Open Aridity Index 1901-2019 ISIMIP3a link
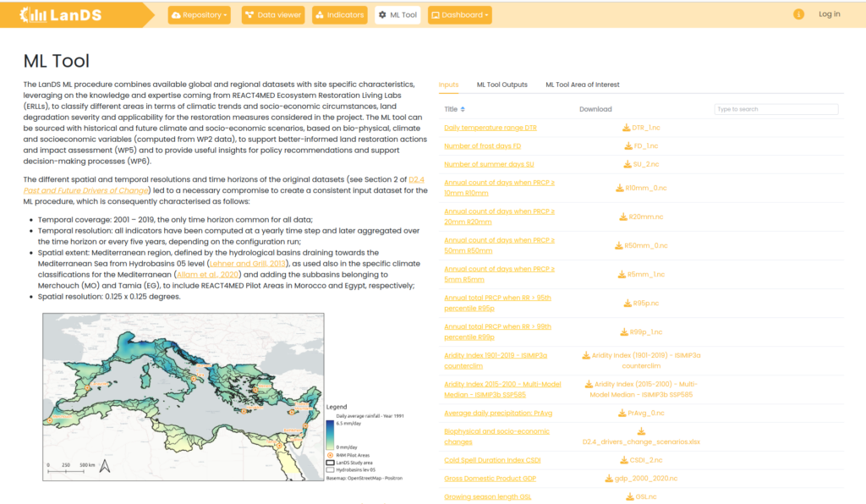 (496, 360)
